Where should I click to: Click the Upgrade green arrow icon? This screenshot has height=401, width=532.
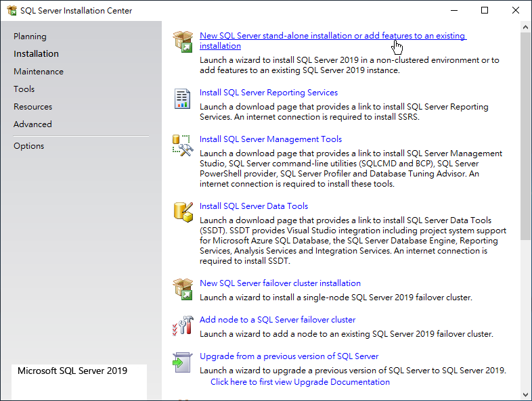[183, 362]
